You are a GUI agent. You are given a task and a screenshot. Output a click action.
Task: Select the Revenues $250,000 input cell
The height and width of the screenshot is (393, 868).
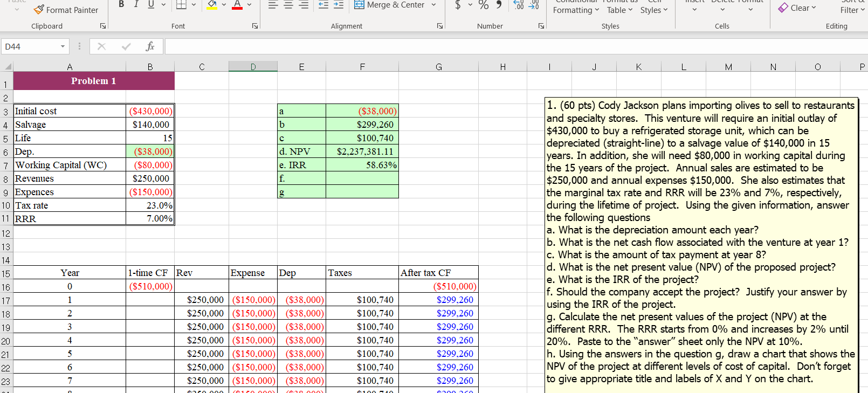click(150, 178)
